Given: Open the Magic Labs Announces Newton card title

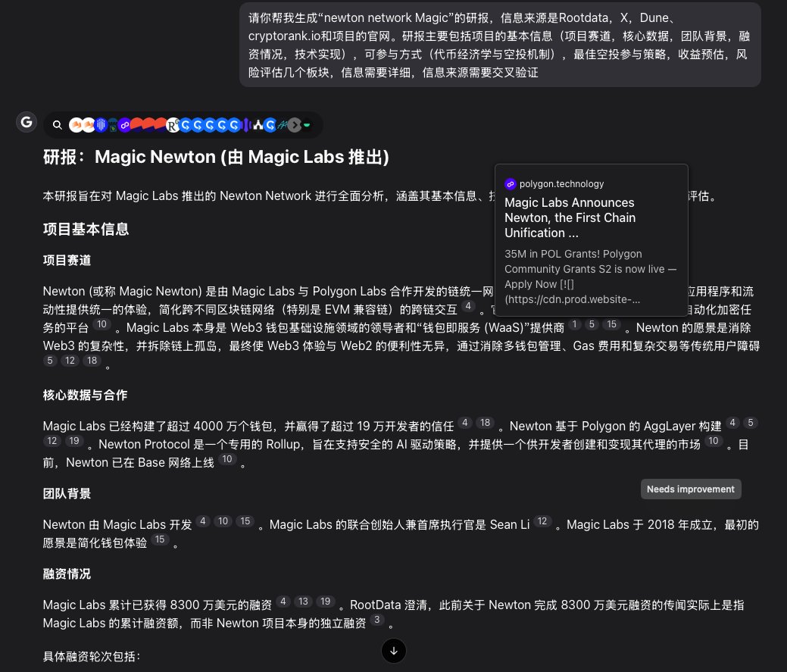Looking at the screenshot, I should click(570, 217).
